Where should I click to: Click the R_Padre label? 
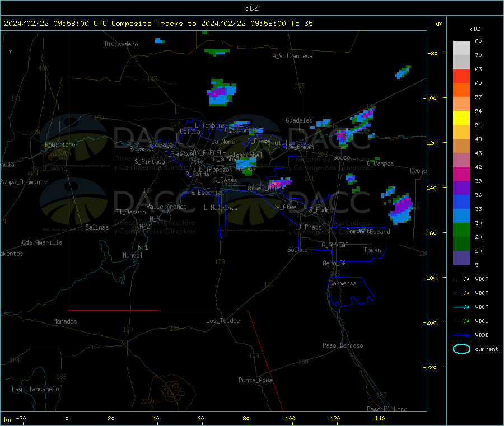(321, 210)
